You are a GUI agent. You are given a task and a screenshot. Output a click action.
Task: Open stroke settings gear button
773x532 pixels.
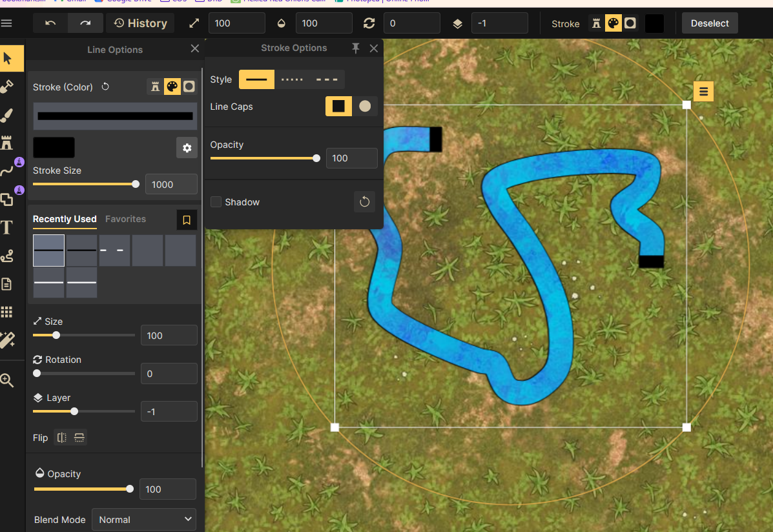point(187,148)
